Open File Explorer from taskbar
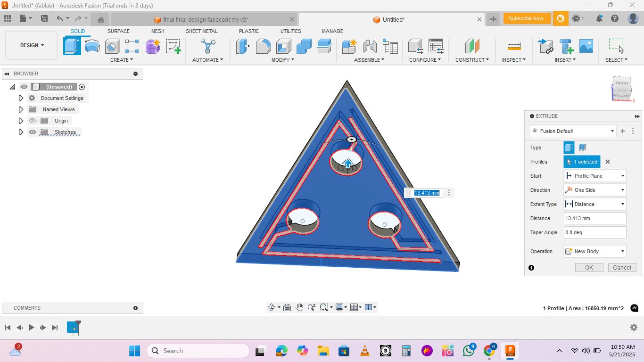644x362 pixels. click(323, 351)
